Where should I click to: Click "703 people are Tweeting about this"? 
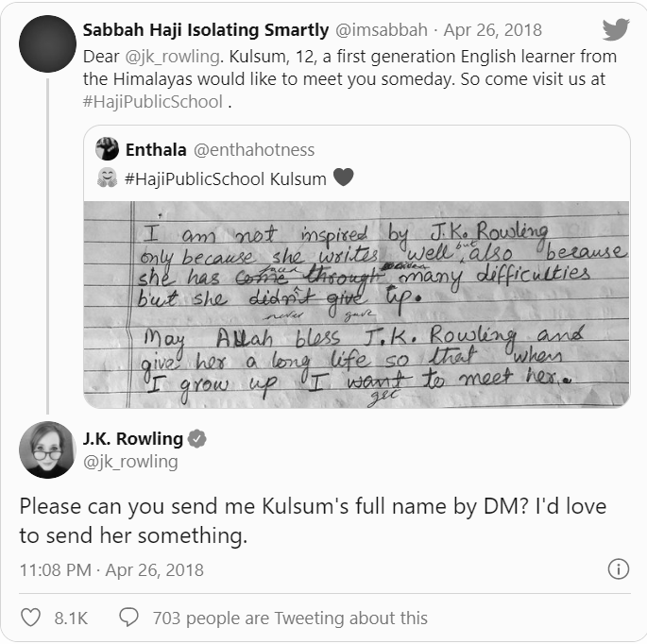click(289, 618)
